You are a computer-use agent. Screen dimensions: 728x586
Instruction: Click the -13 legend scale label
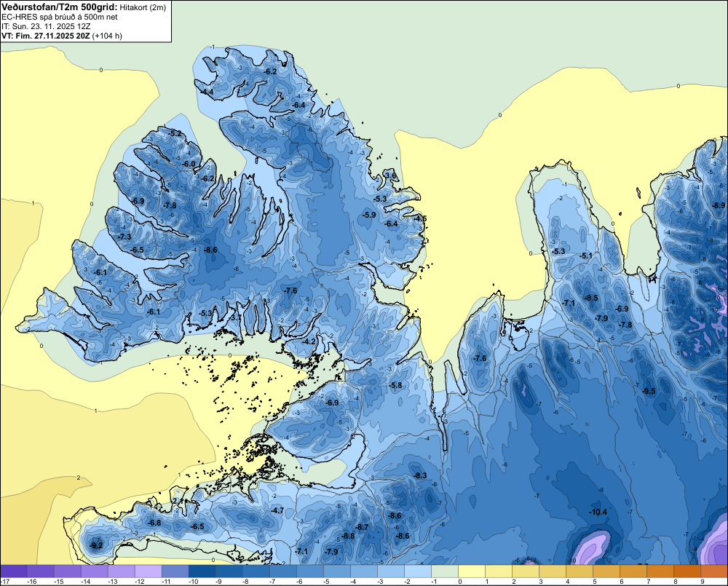(x=113, y=582)
